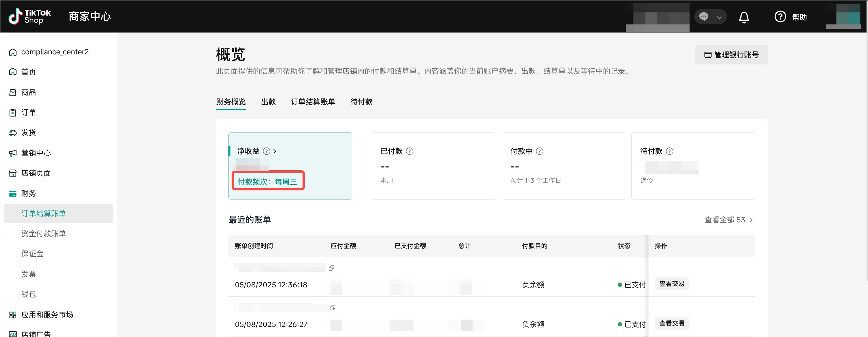The width and height of the screenshot is (868, 337).
Task: Open the 查看全部 53 link
Action: [729, 220]
